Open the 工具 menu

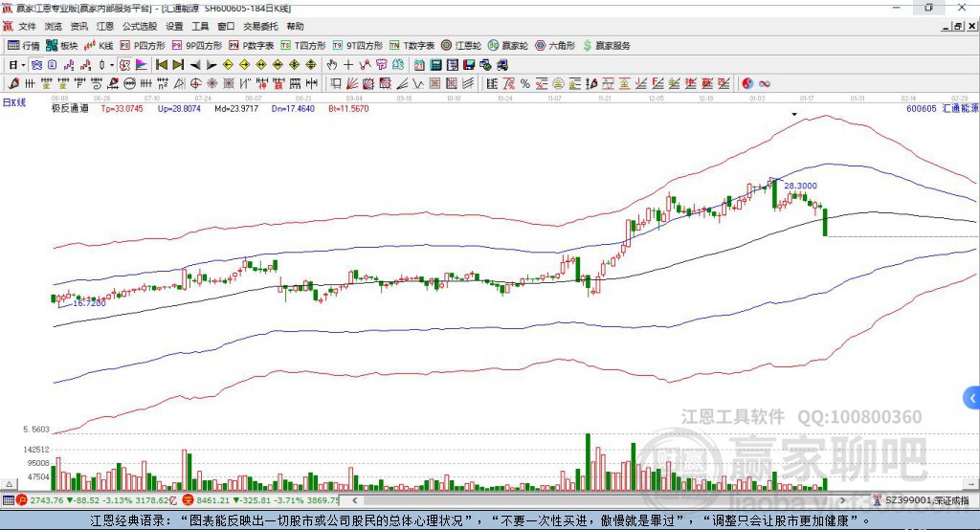pyautogui.click(x=200, y=26)
